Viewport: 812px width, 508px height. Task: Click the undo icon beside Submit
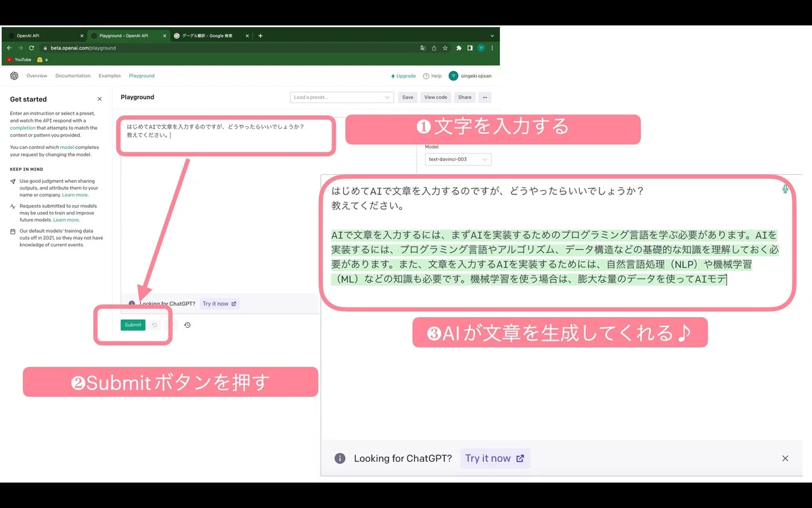tap(154, 325)
